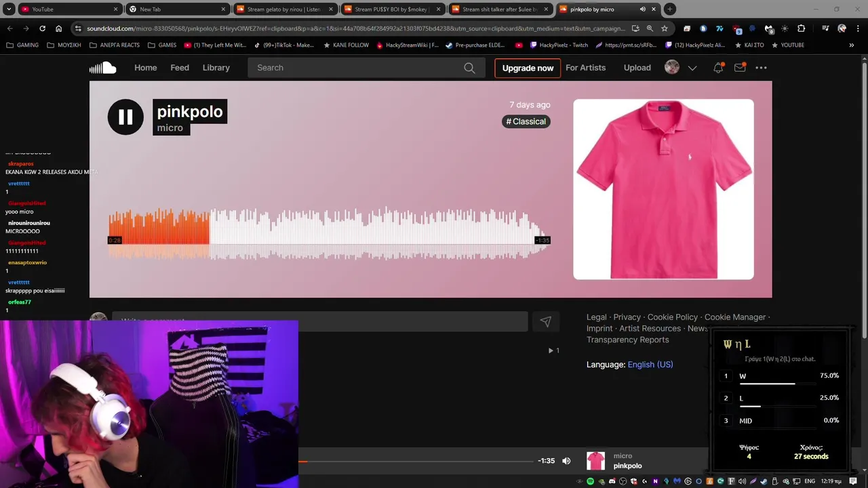
Task: Open the Upload page
Action: 637,68
